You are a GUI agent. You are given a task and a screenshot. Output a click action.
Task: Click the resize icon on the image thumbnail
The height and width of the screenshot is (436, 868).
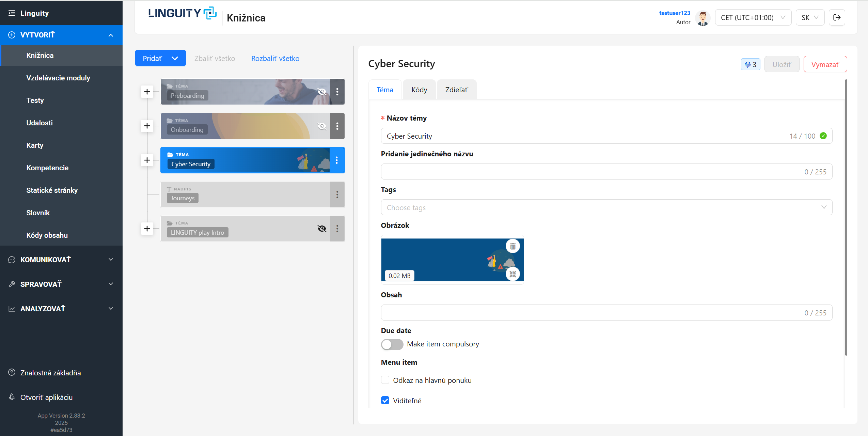tap(512, 274)
